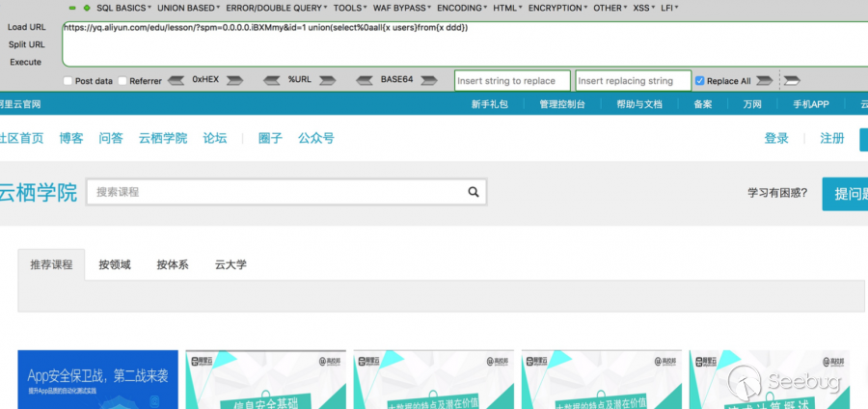Open 云栖学院 in the site navigation
The height and width of the screenshot is (409, 868).
(163, 138)
